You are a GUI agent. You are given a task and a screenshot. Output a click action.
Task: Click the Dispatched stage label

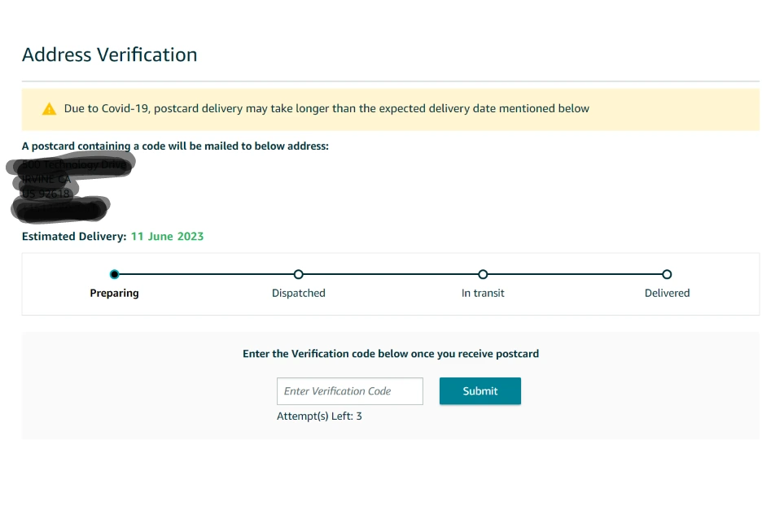click(298, 293)
